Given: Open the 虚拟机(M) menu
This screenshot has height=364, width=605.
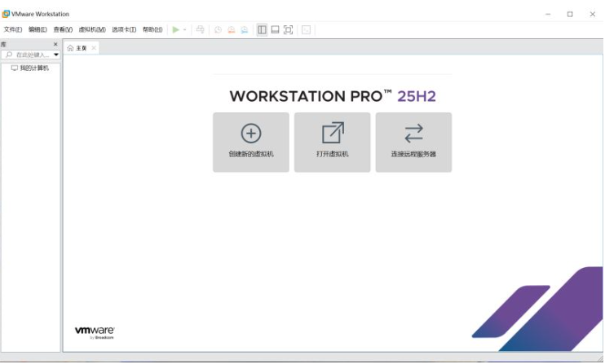Looking at the screenshot, I should pyautogui.click(x=92, y=29).
